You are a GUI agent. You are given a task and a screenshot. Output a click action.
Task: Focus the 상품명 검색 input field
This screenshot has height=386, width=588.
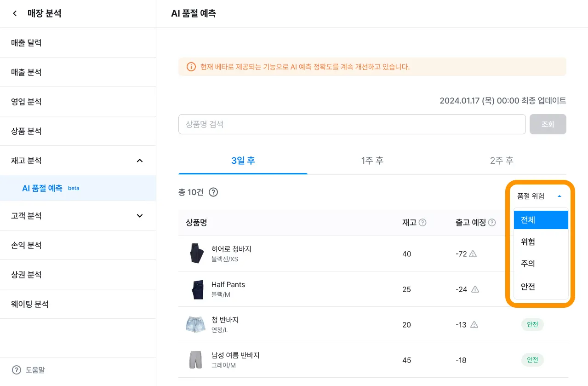point(352,124)
